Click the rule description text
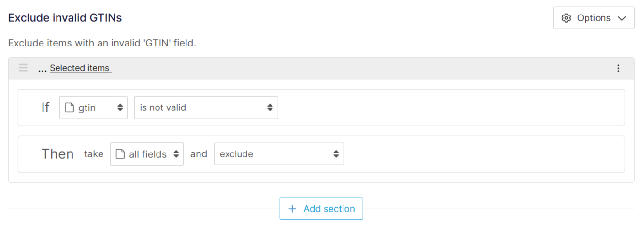Screen dimensions: 644x229 pos(102,43)
